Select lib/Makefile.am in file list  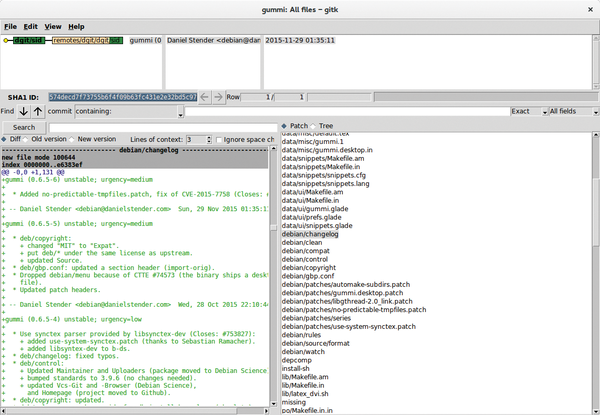305,377
